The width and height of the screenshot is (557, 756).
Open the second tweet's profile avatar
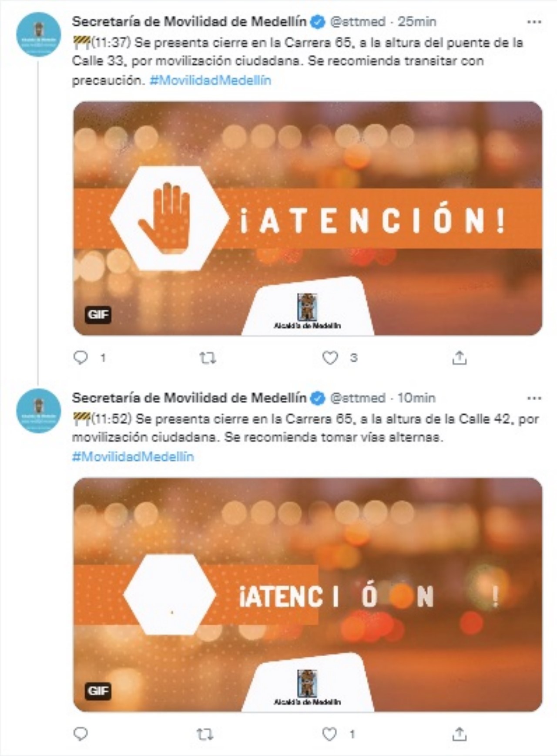coord(38,410)
